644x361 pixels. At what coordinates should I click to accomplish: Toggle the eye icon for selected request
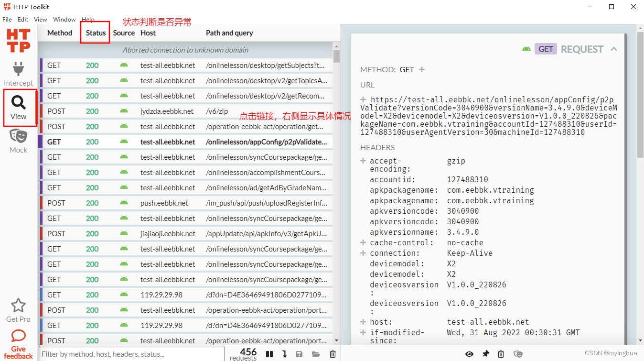[x=470, y=354]
